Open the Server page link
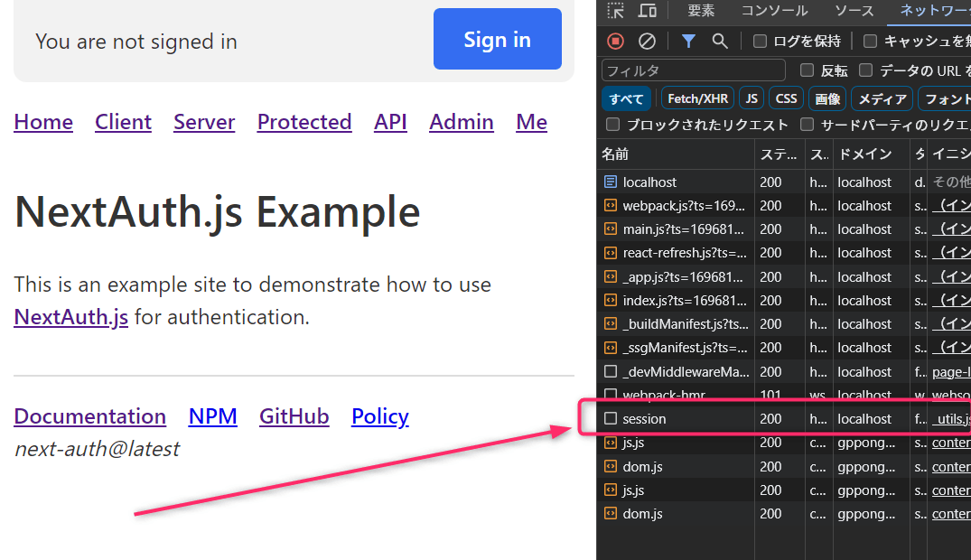This screenshot has height=560, width=971. [204, 122]
